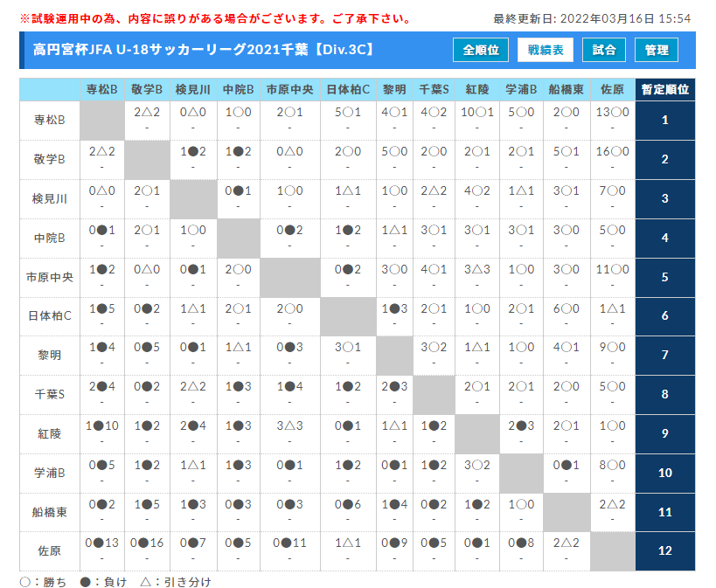Click the 船橋東 row label
Screen dimensions: 716x588
point(49,512)
